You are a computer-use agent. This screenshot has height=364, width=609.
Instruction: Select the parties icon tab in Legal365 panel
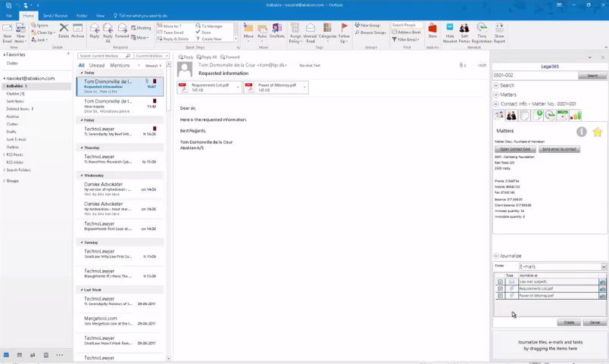pos(511,115)
